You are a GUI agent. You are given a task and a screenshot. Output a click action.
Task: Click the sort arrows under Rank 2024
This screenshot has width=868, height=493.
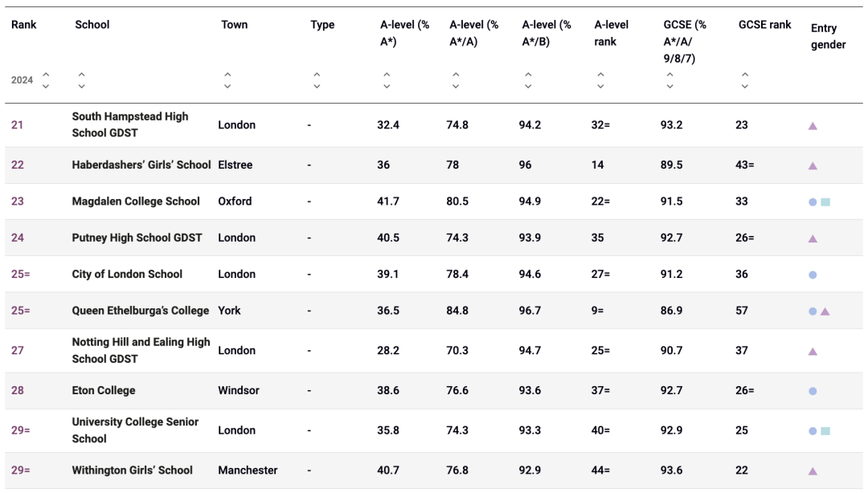point(46,80)
